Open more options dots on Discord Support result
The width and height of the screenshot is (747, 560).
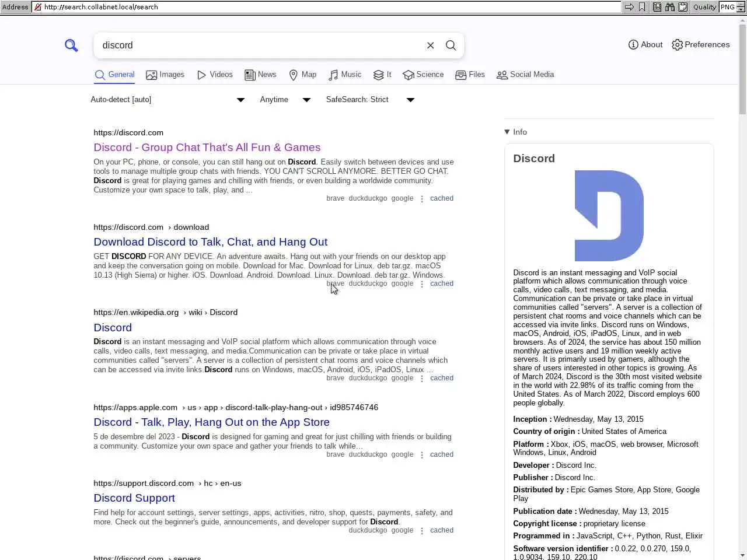(x=422, y=531)
